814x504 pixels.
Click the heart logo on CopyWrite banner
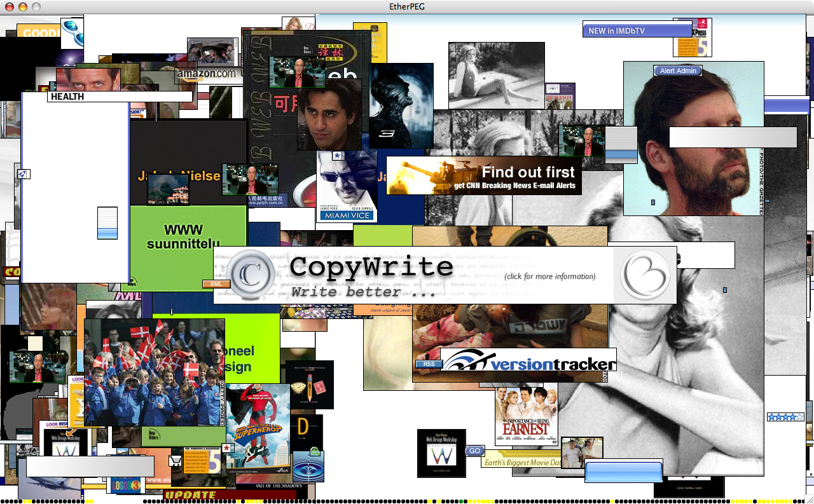[x=645, y=275]
